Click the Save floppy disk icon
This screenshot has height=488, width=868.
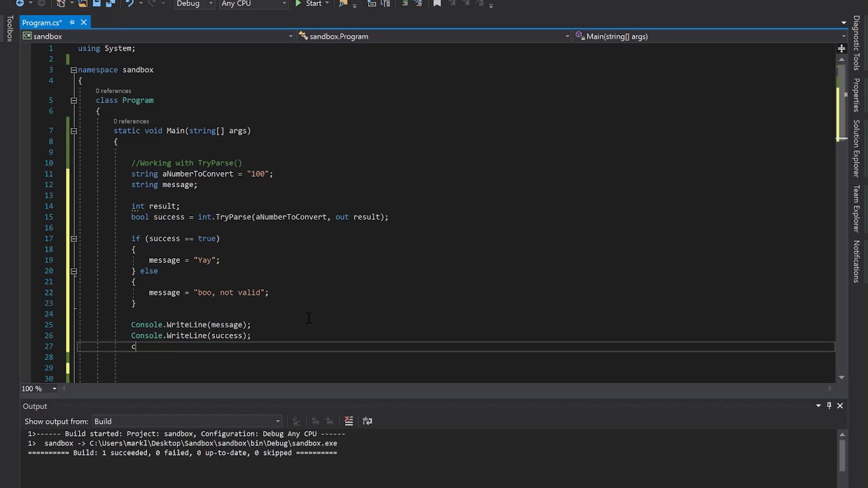(x=96, y=3)
